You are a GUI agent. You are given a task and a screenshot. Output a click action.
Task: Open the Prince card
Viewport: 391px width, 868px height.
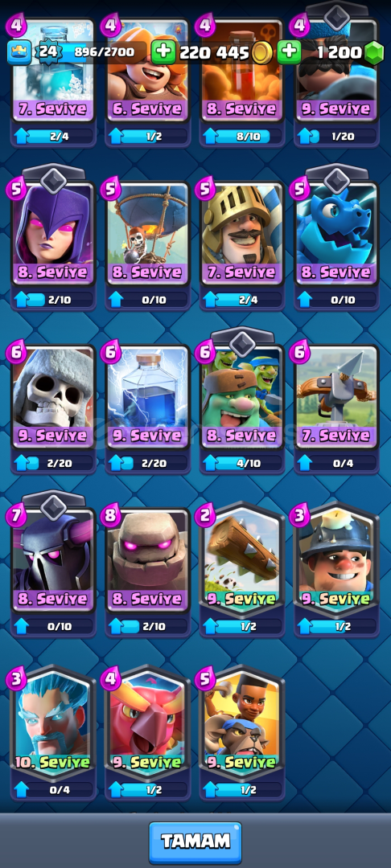(x=242, y=233)
